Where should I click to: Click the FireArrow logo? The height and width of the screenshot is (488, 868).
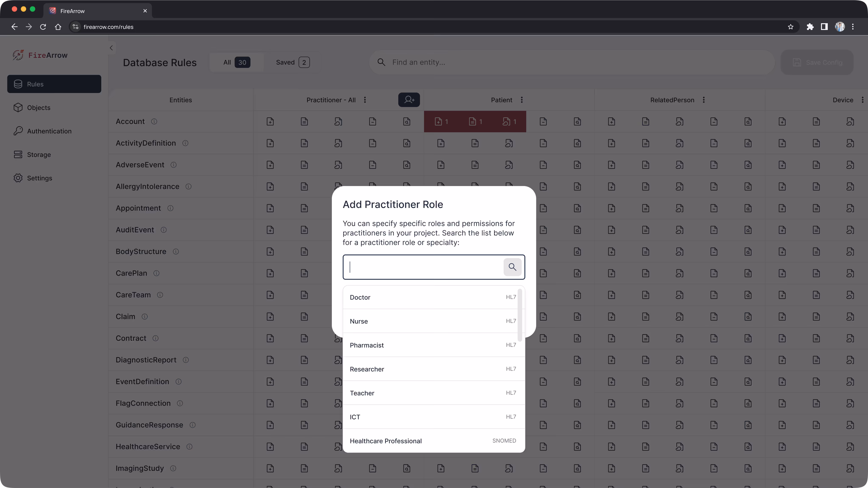click(x=40, y=55)
